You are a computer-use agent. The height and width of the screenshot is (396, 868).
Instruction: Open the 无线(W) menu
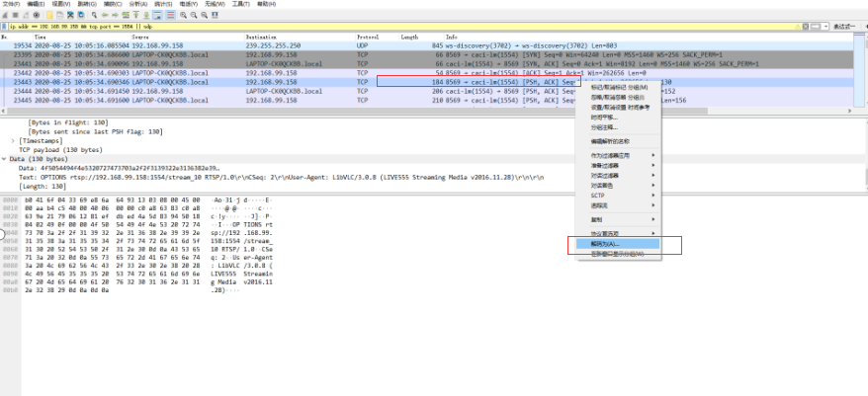215,4
